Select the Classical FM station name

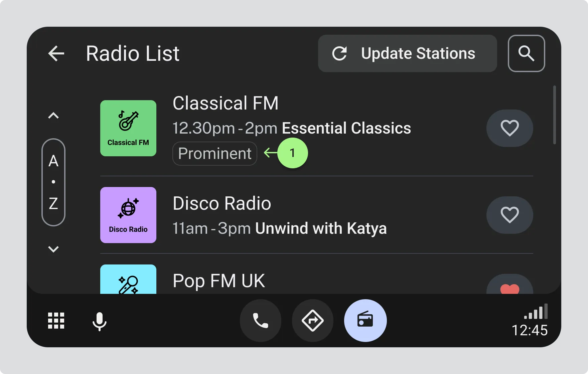click(226, 103)
